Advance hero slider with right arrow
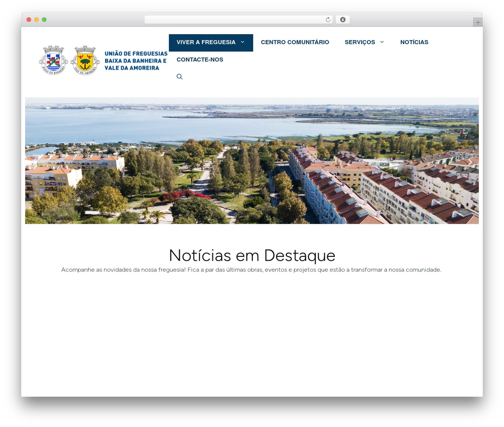 click(470, 162)
